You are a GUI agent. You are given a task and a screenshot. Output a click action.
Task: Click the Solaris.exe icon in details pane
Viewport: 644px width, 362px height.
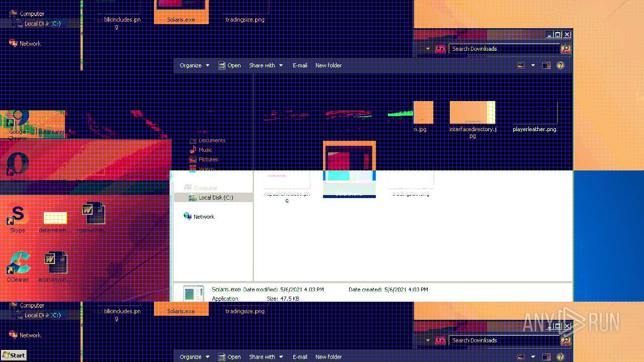[194, 294]
